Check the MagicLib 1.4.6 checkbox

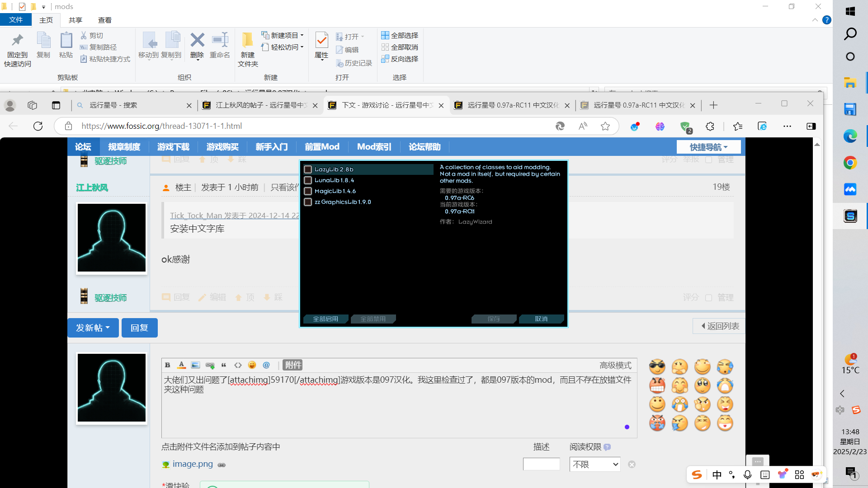click(x=308, y=191)
